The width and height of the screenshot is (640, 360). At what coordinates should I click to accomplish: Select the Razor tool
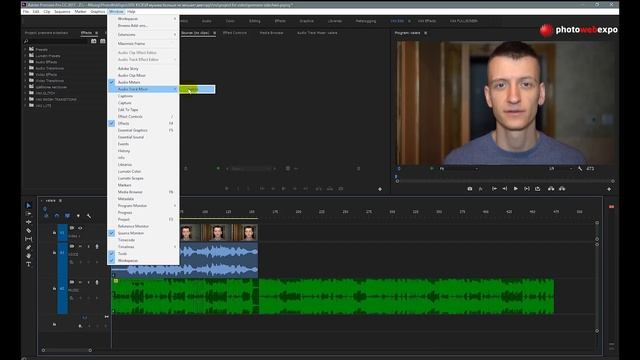(x=29, y=231)
